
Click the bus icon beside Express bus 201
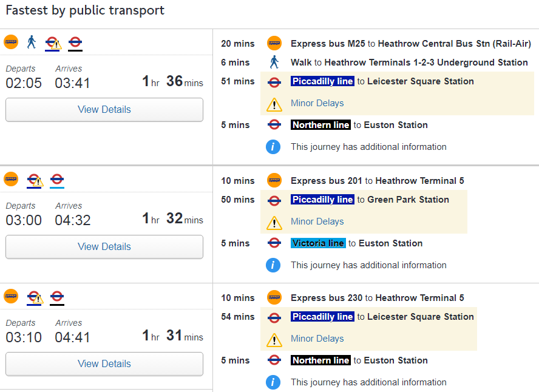point(274,180)
